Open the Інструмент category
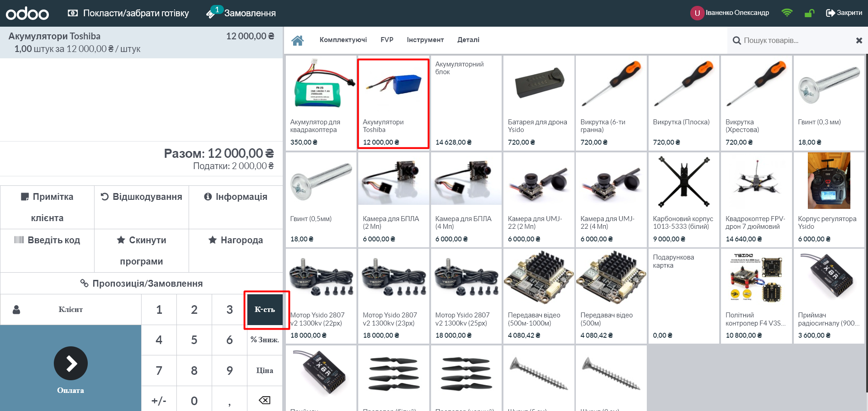The width and height of the screenshot is (868, 411). pyautogui.click(x=425, y=40)
